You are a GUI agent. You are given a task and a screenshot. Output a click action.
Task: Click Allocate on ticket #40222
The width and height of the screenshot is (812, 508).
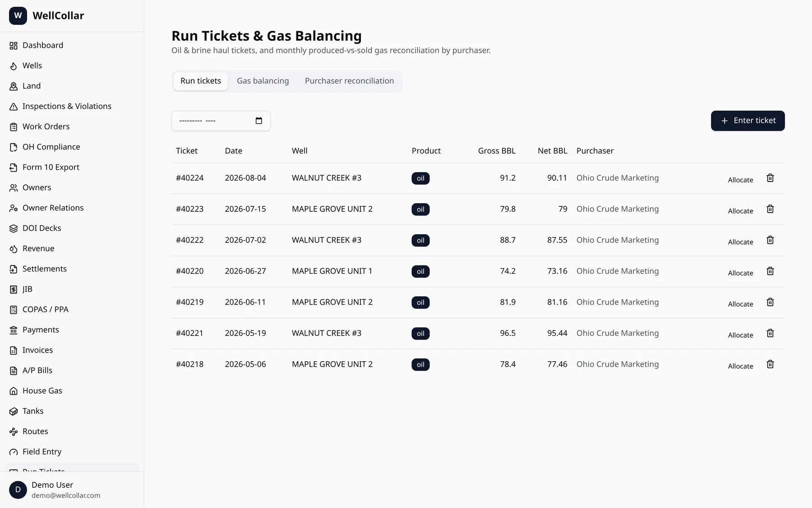(x=740, y=242)
